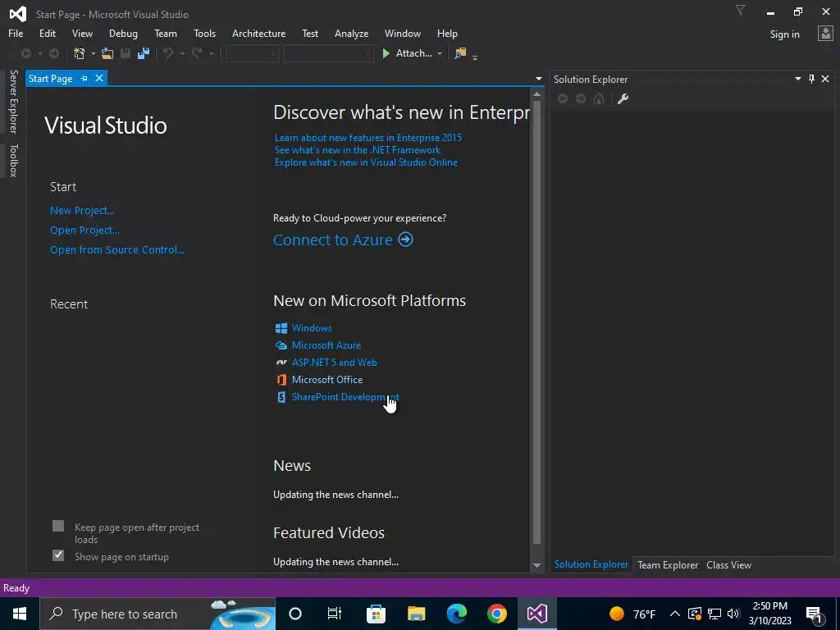Click the Windows logo beside Windows link
The height and width of the screenshot is (630, 840).
(281, 328)
